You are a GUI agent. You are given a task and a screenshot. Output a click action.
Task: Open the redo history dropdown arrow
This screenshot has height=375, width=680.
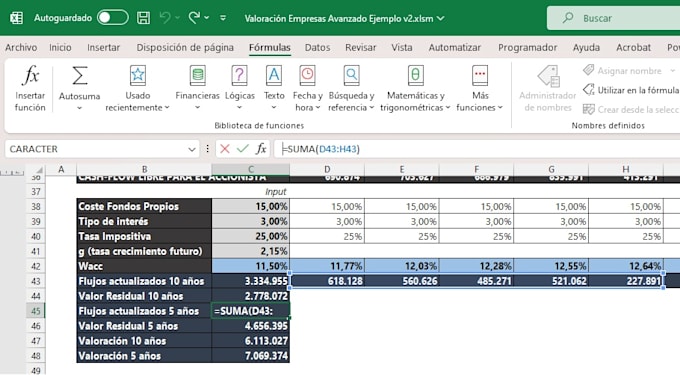point(206,18)
